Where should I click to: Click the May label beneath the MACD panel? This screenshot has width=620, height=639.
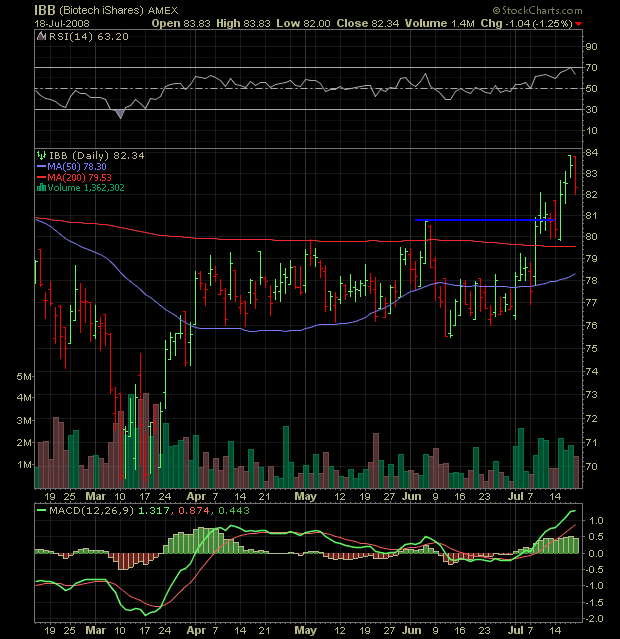[305, 630]
